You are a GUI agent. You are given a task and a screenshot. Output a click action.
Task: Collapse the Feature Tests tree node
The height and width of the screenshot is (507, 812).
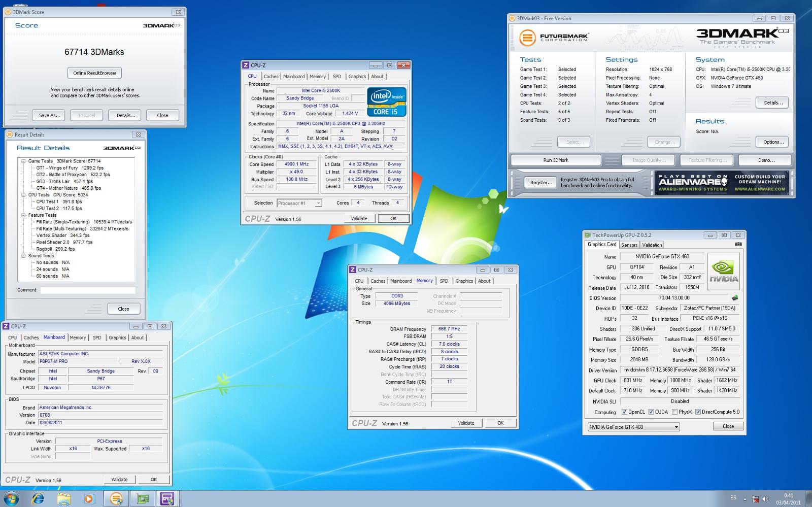pos(23,215)
